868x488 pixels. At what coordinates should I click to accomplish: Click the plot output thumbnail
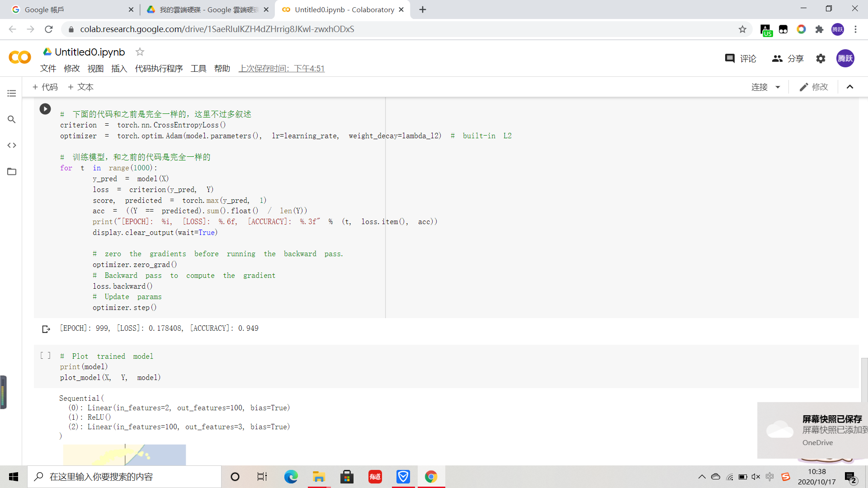pyautogui.click(x=124, y=455)
